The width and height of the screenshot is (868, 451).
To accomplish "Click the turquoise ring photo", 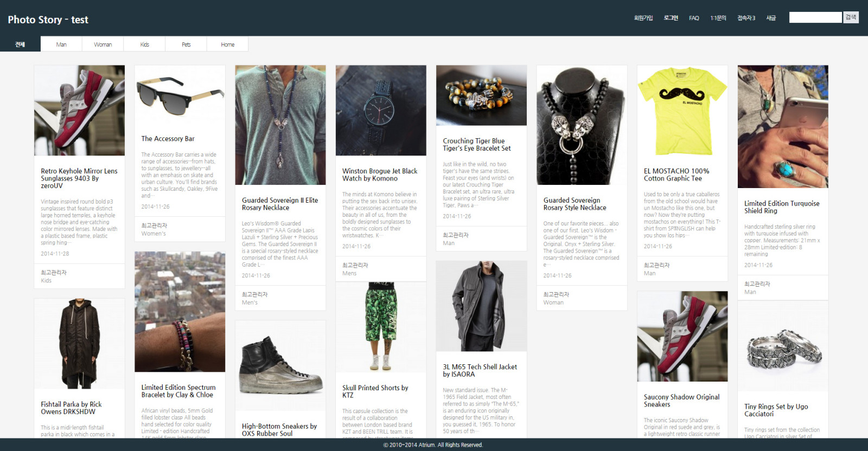I will [782, 126].
